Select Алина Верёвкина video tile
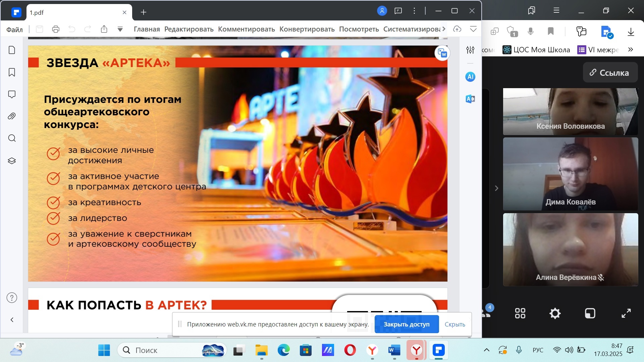Viewport: 644px width, 362px height. 570,249
